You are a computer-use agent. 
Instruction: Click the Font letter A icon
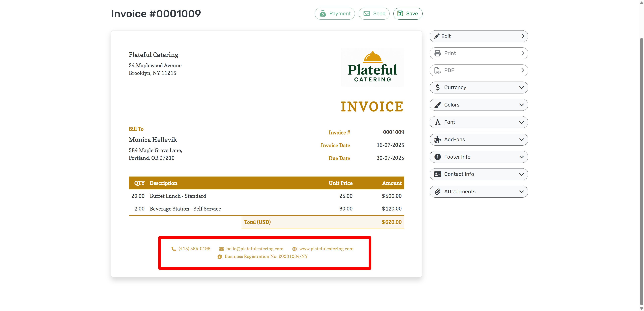[x=437, y=122]
